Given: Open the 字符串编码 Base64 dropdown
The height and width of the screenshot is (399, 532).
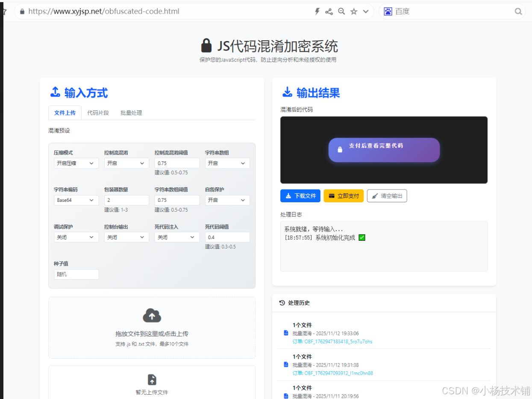Looking at the screenshot, I should 76,200.
